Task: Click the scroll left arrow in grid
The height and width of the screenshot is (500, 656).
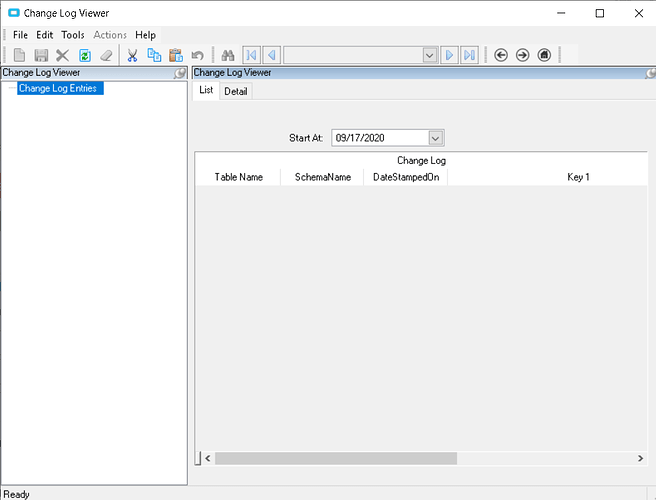Action: pyautogui.click(x=208, y=458)
